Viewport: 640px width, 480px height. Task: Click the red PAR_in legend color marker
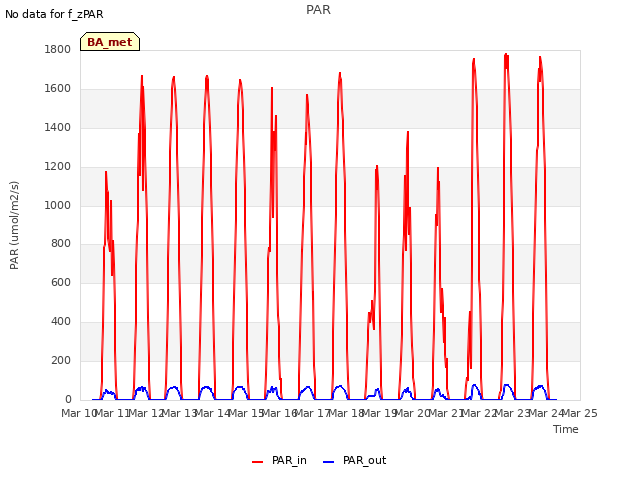coord(258,462)
